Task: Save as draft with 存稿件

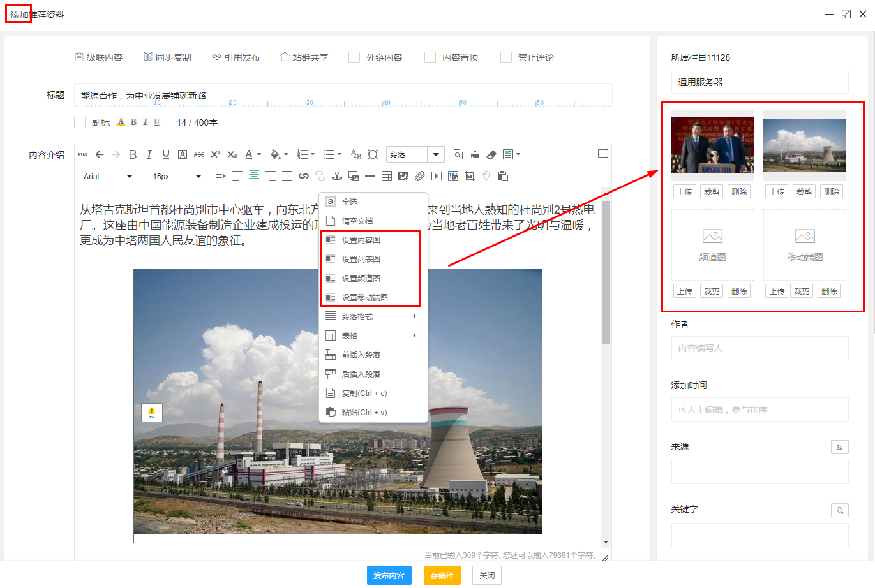Action: (x=442, y=575)
